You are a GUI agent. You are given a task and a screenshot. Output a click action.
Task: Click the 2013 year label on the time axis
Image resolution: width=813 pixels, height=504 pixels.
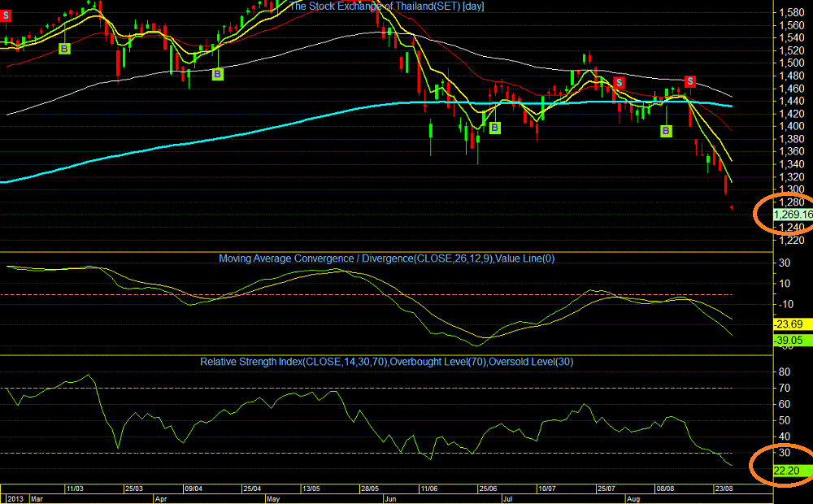pos(15,499)
